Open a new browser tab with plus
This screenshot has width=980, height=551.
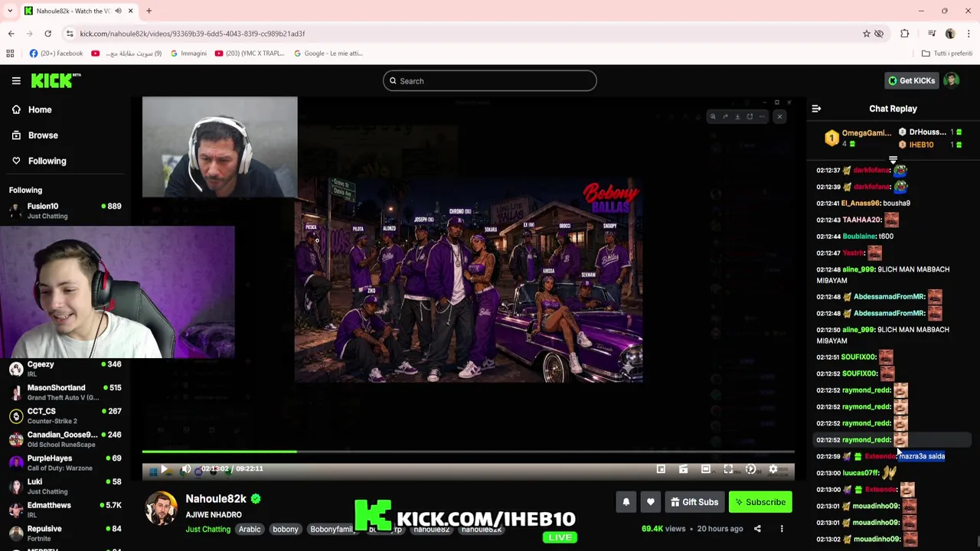149,11
